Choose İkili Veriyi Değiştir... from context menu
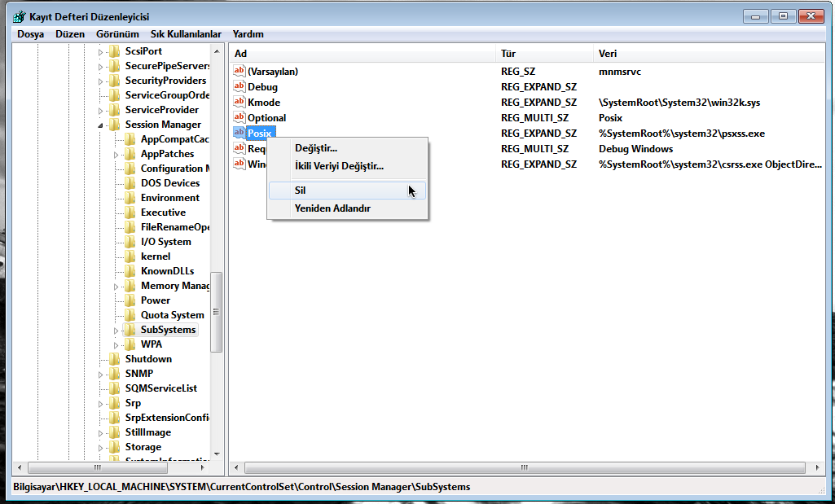Viewport: 835px width, 504px height. coord(347,166)
